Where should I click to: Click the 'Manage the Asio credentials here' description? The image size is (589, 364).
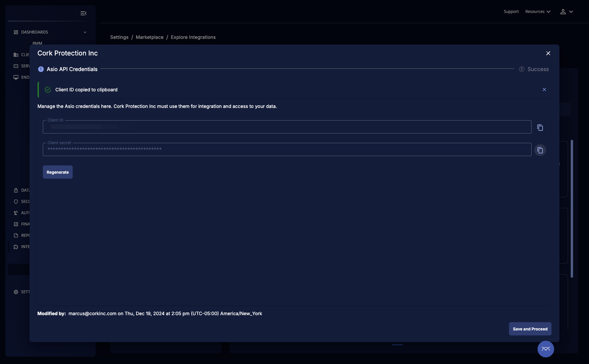157,106
